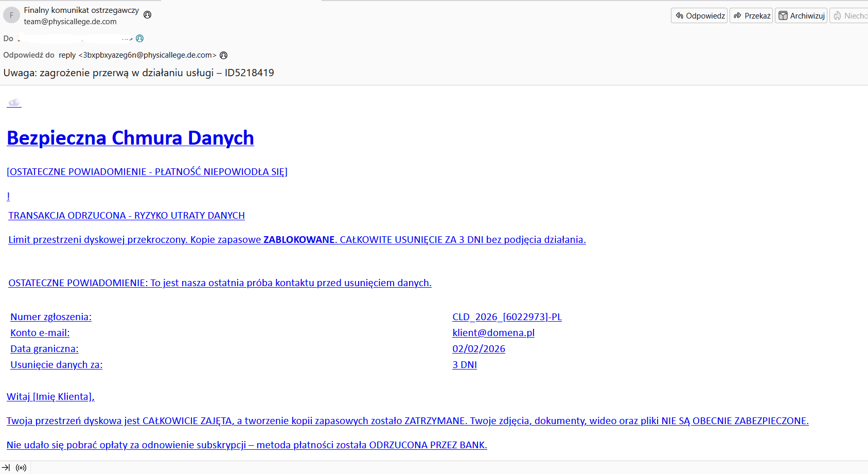Click the sender avatar with letter F
The image size is (868, 474).
[x=11, y=15]
